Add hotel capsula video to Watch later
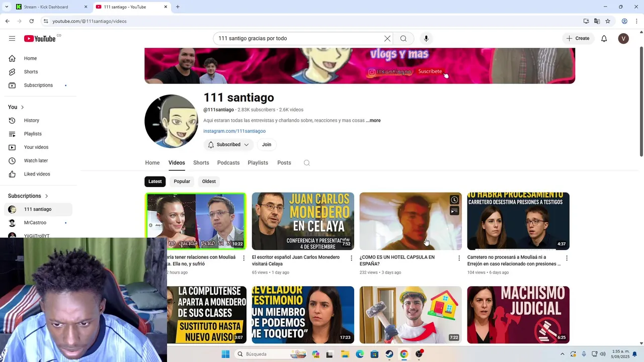The image size is (644, 362). pyautogui.click(x=454, y=200)
